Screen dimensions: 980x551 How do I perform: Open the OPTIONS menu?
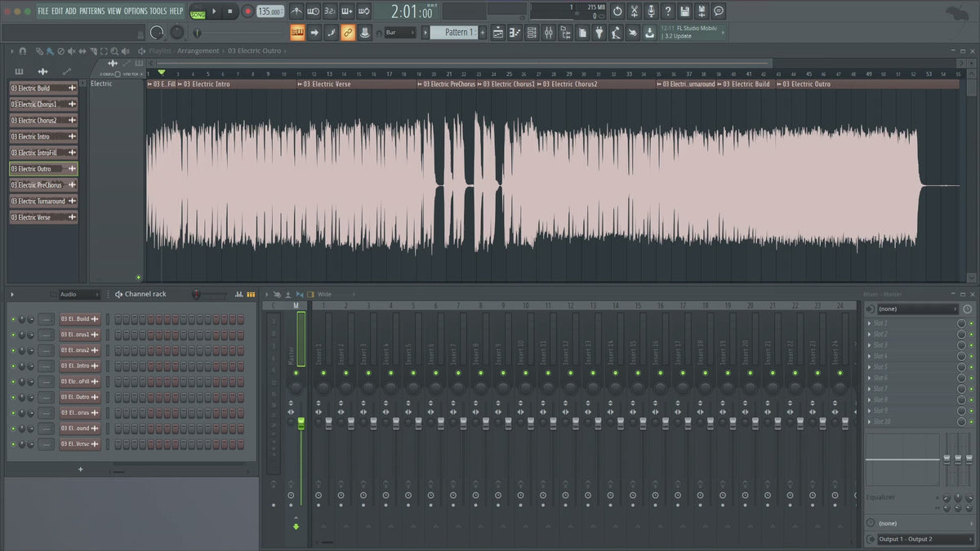[x=136, y=11]
